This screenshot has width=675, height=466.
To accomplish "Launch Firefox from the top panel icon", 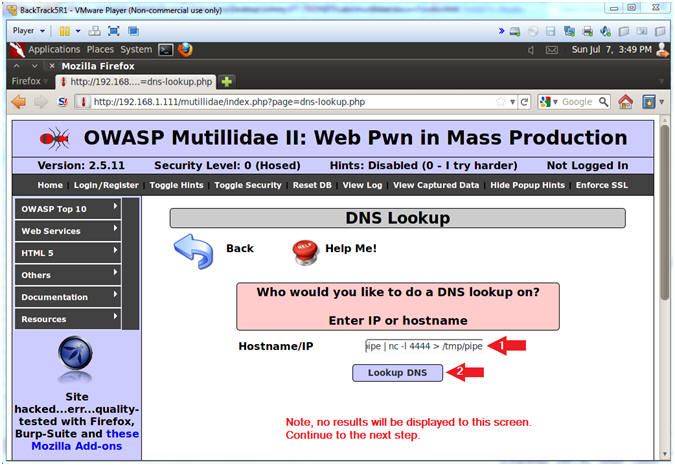I will point(185,49).
